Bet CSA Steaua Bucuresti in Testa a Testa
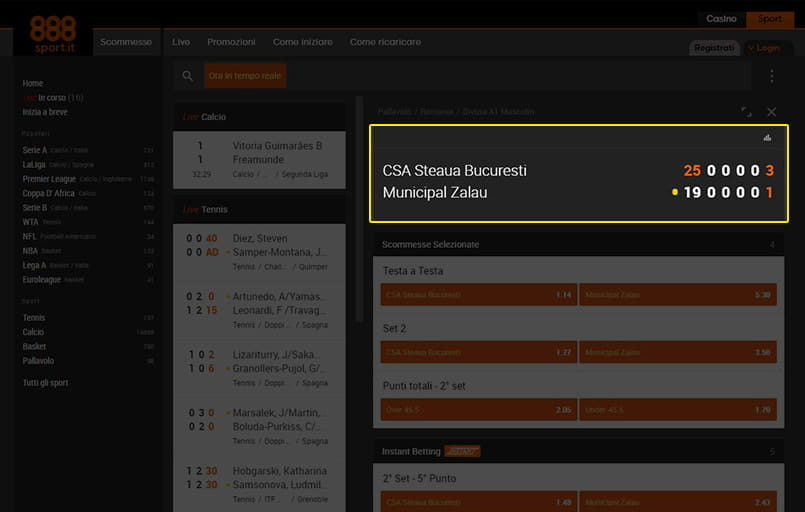This screenshot has height=512, width=805. [x=478, y=295]
